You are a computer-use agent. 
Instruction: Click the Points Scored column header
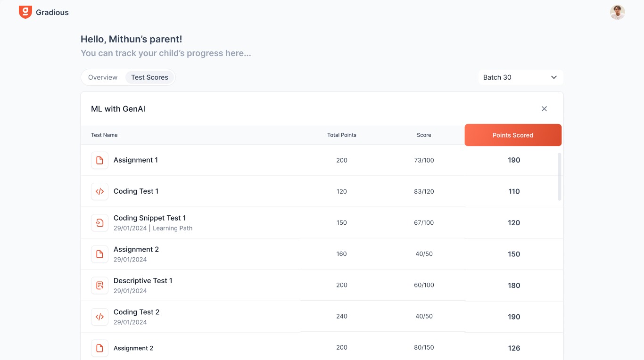tap(513, 135)
